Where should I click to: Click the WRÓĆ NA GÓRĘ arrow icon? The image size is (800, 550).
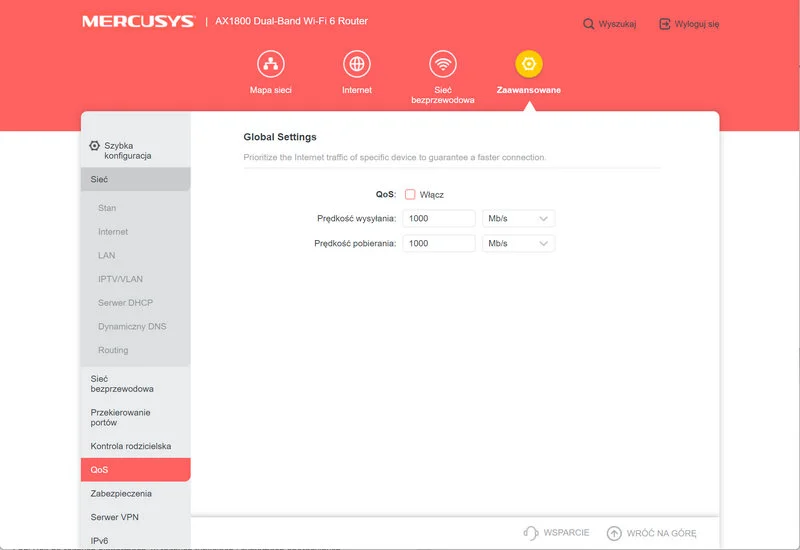pos(614,533)
